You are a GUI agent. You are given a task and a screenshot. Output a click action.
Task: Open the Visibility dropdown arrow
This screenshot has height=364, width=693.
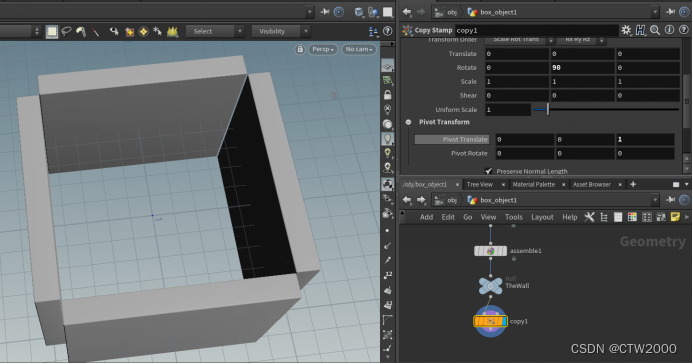[x=306, y=31]
